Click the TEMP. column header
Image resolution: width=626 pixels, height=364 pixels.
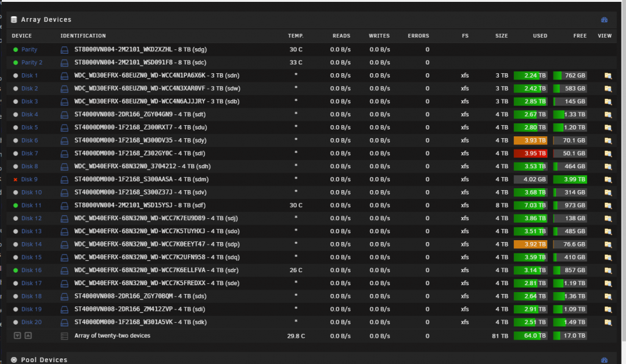coord(296,36)
